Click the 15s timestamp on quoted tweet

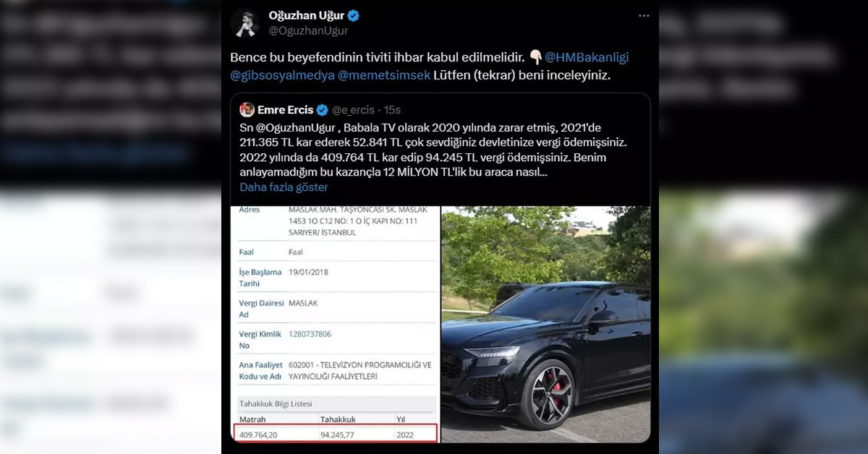[x=392, y=110]
